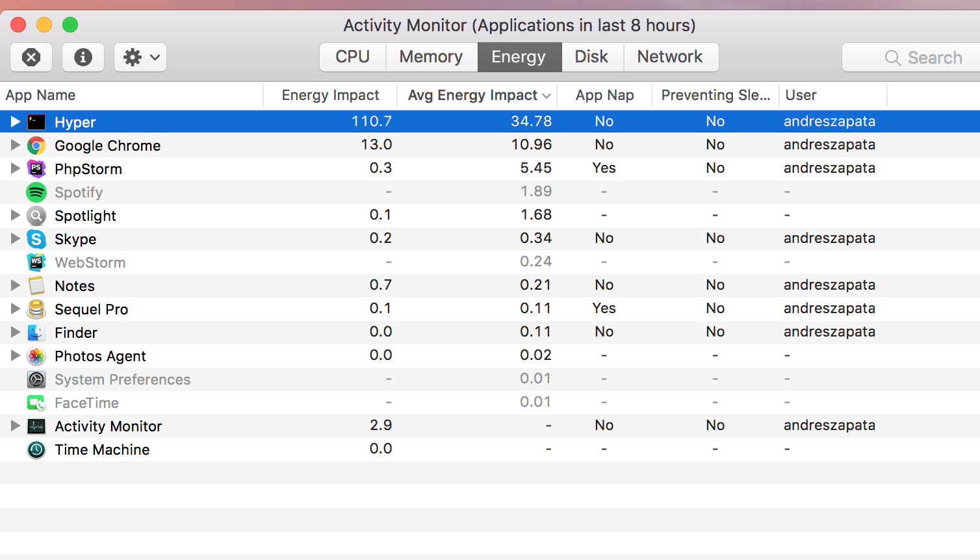Image resolution: width=980 pixels, height=560 pixels.
Task: Select the Spotify row name
Action: (x=79, y=192)
